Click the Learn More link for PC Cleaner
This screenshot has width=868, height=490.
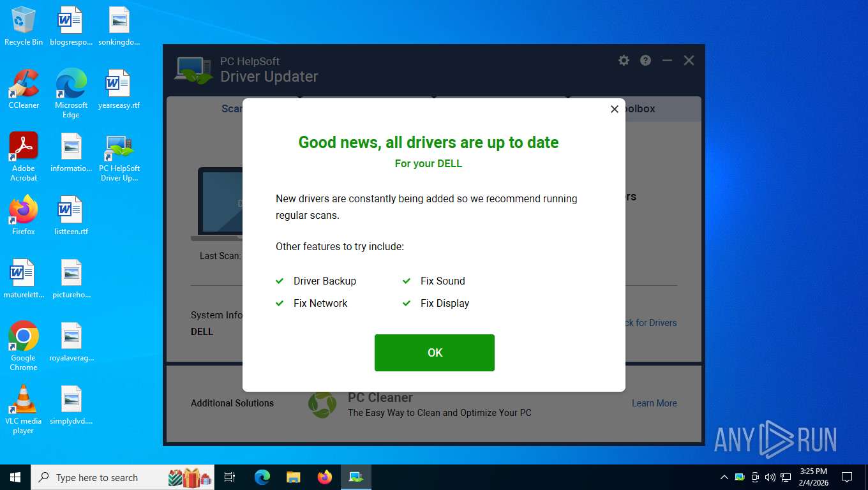click(654, 403)
